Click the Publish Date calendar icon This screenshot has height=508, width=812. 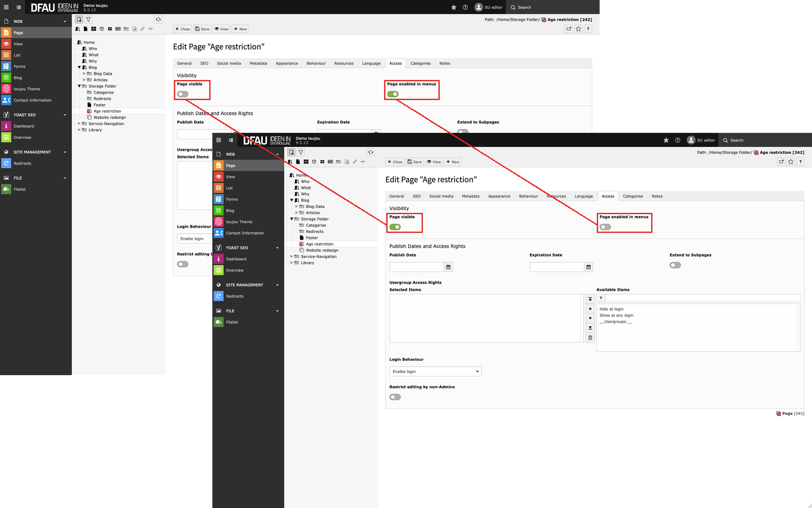[448, 267]
